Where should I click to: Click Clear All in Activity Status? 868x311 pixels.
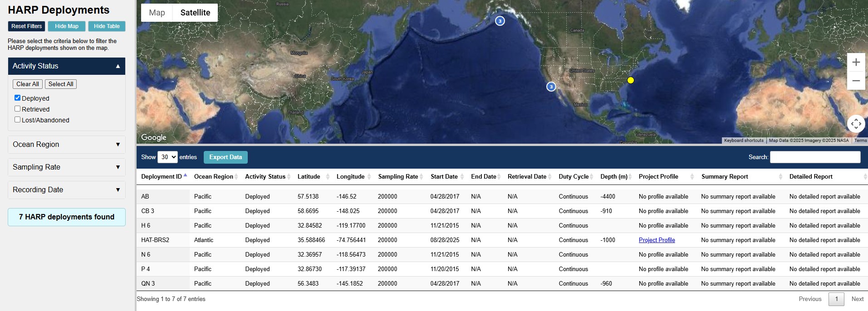coord(28,84)
